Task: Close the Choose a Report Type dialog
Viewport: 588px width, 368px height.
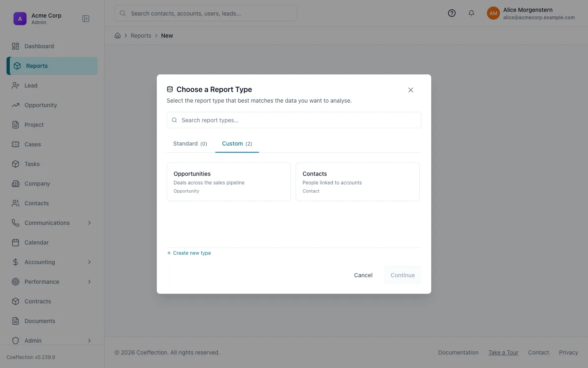Action: click(411, 90)
